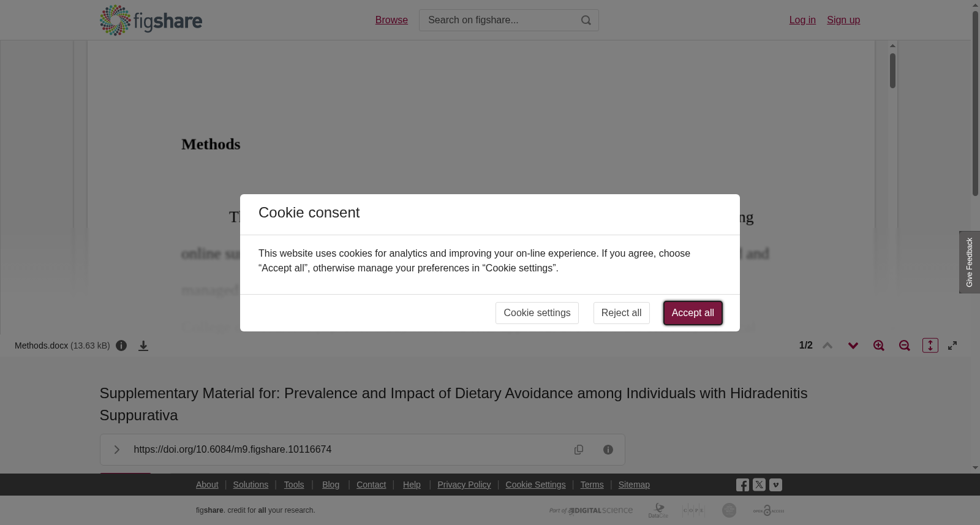
Task: Open the Browse menu link
Action: pyautogui.click(x=391, y=20)
